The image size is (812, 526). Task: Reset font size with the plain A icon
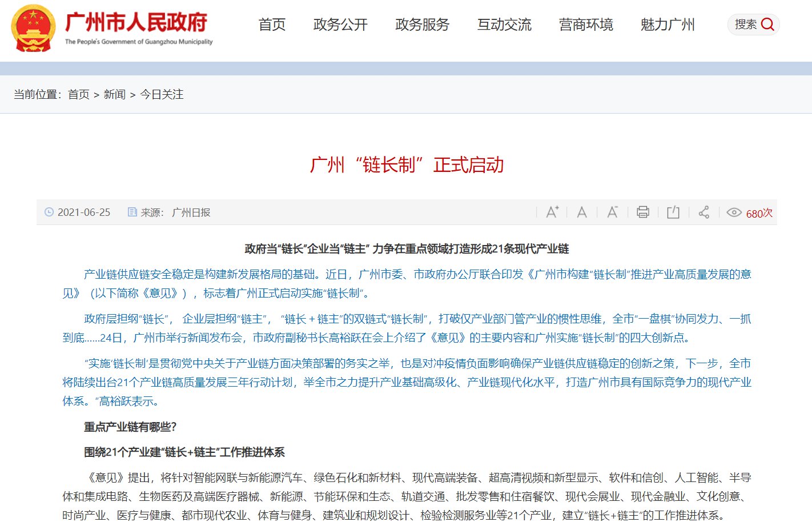pyautogui.click(x=582, y=212)
